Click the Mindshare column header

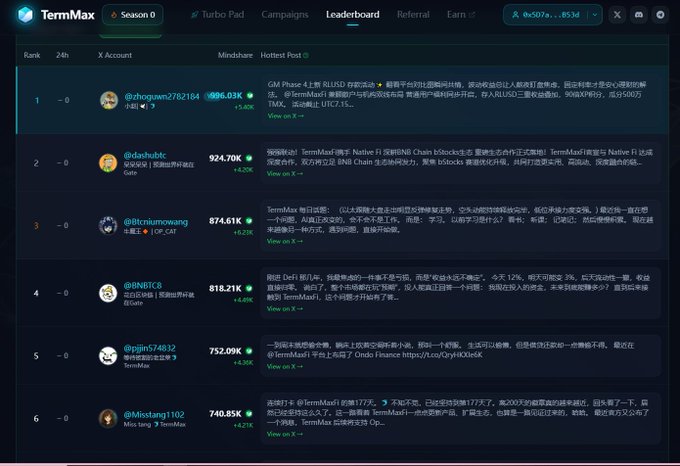click(235, 55)
